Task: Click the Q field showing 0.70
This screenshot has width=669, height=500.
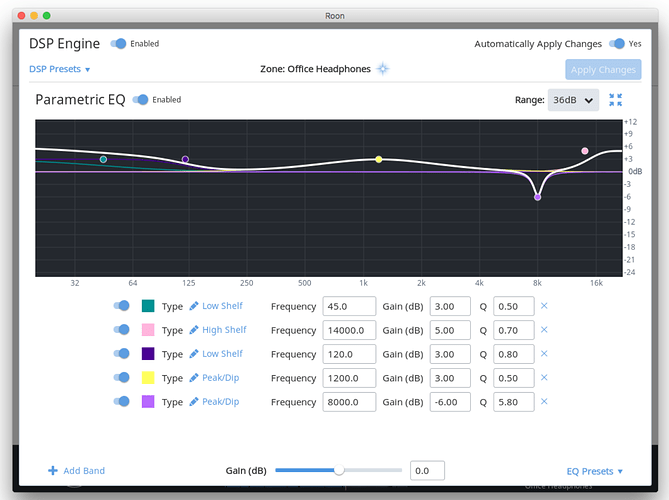Action: coord(514,330)
